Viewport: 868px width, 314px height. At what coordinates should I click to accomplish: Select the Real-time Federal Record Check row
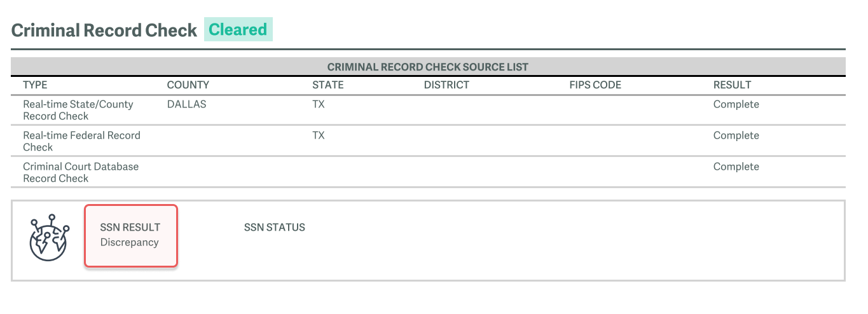(428, 141)
